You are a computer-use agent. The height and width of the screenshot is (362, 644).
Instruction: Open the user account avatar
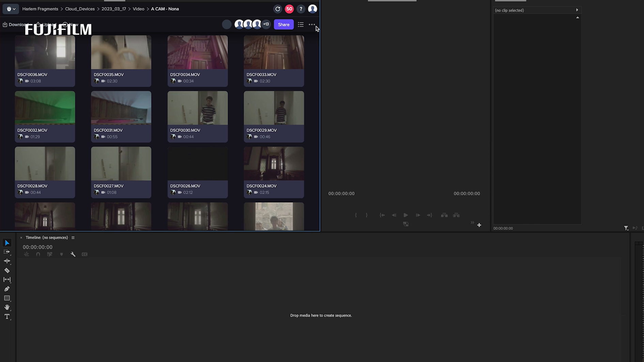(x=312, y=9)
